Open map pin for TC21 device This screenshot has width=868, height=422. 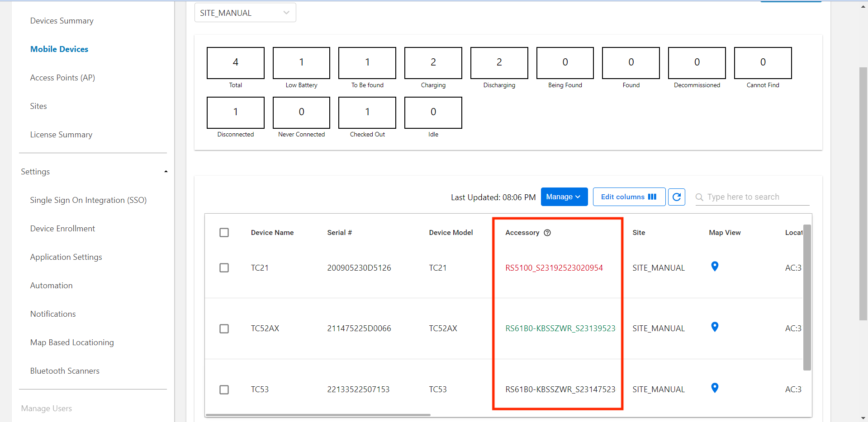(x=715, y=267)
